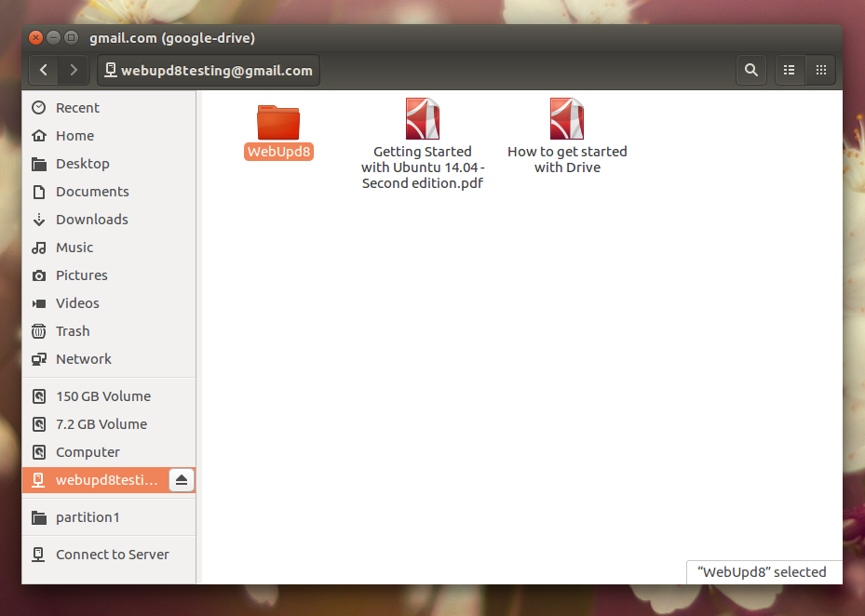
Task: Browse the Network from the sidebar
Action: coord(84,358)
